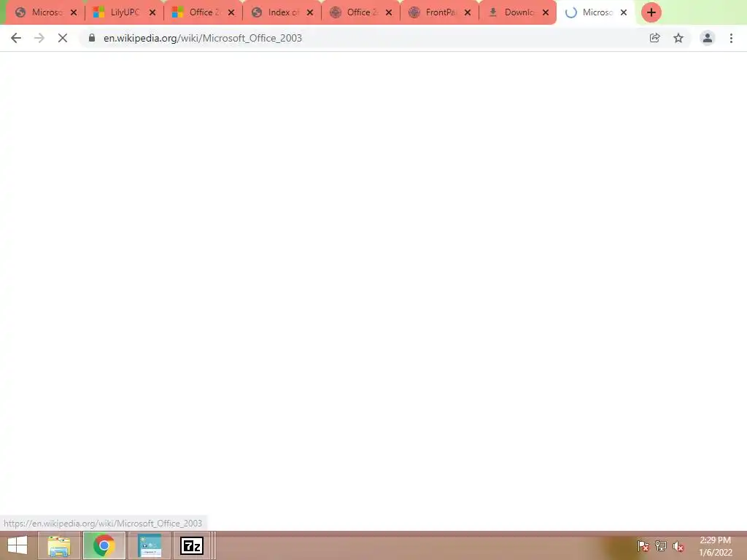
Task: Open 7-Zip from the taskbar
Action: point(192,545)
